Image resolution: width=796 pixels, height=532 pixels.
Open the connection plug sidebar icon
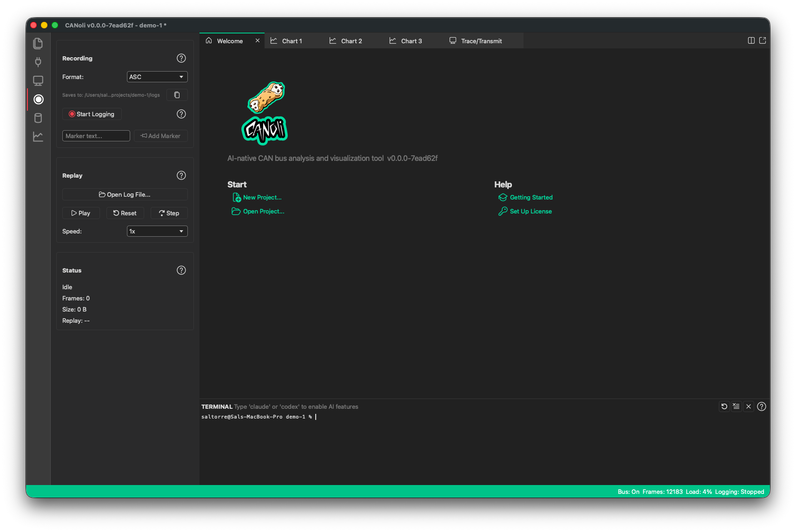pyautogui.click(x=38, y=62)
